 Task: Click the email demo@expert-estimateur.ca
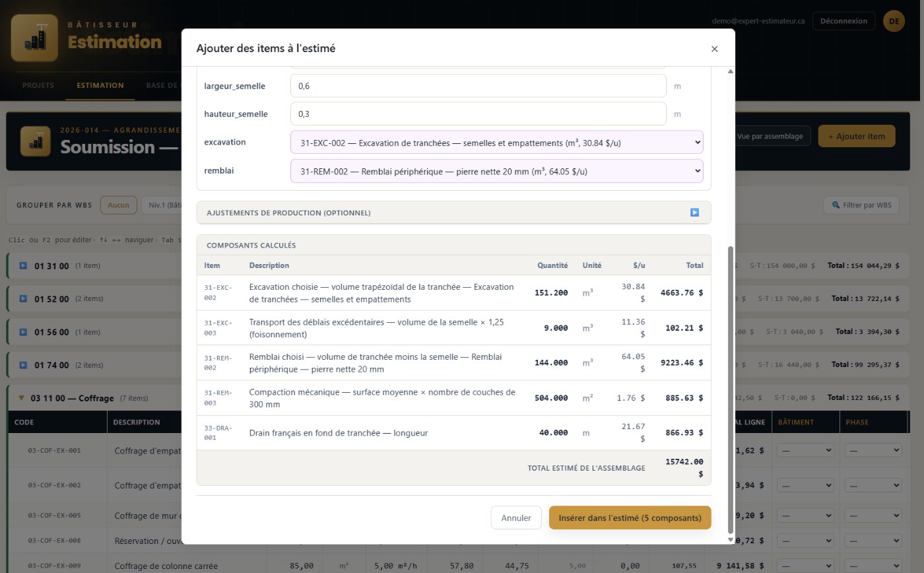(x=758, y=21)
